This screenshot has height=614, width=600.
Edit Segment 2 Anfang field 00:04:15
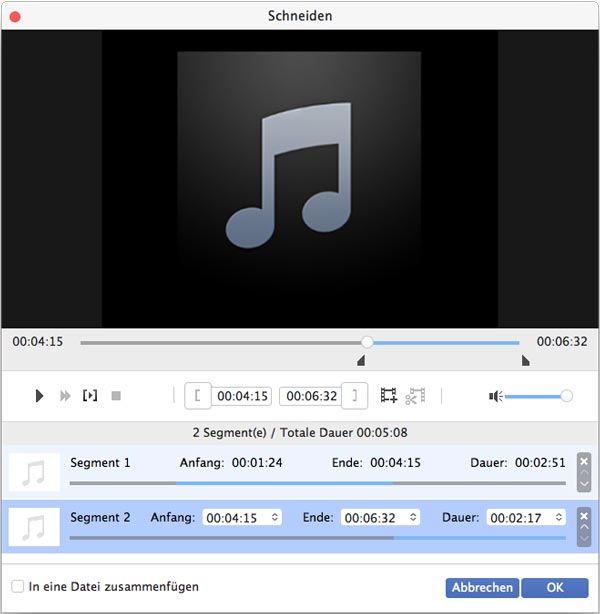pyautogui.click(x=242, y=517)
